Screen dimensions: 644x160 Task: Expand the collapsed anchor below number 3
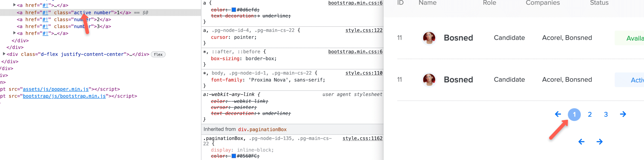tap(14, 33)
